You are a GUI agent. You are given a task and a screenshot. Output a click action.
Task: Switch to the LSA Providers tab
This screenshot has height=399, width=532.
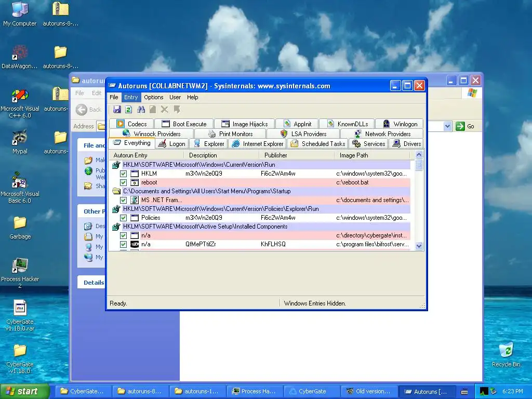click(x=303, y=134)
